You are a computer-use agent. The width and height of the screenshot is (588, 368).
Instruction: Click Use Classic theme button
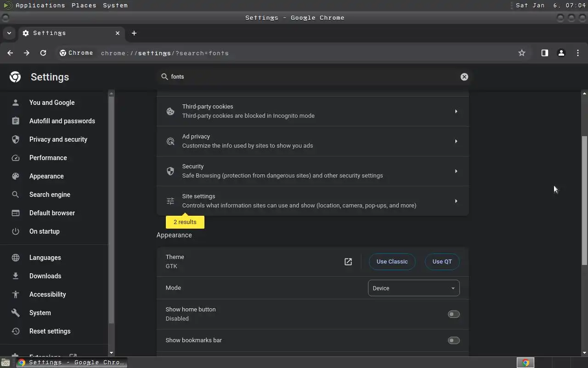[392, 262]
